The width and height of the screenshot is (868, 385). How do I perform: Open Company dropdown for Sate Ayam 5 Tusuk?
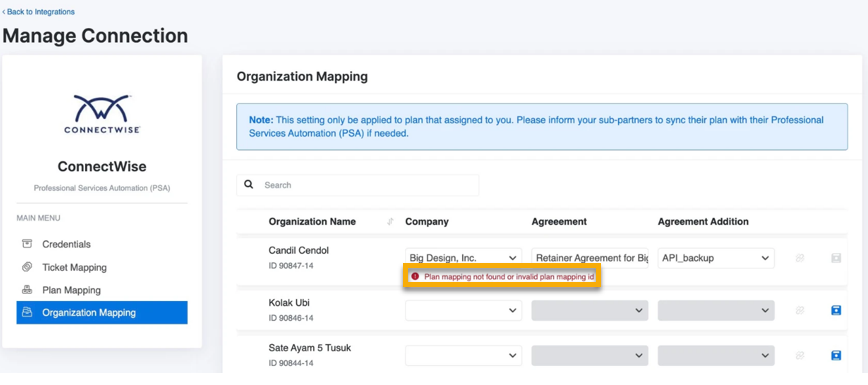point(463,355)
